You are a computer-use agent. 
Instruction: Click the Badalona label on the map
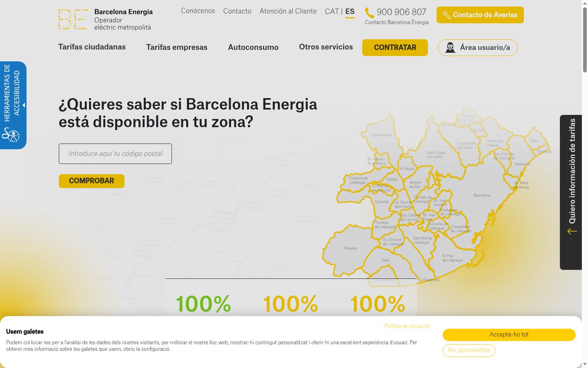coord(523,164)
